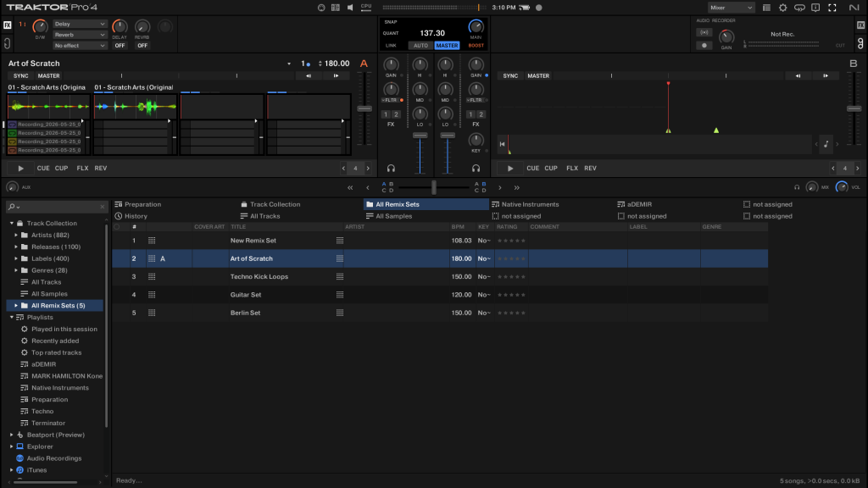
Task: Toggle Deck A FLX flux mode
Action: click(x=82, y=169)
